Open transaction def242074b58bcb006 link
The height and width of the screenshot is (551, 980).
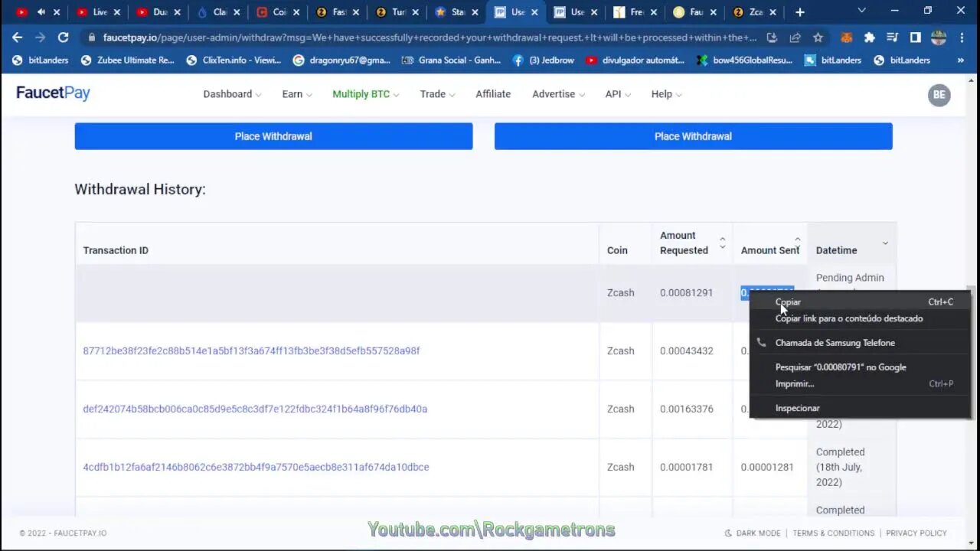[x=255, y=409]
